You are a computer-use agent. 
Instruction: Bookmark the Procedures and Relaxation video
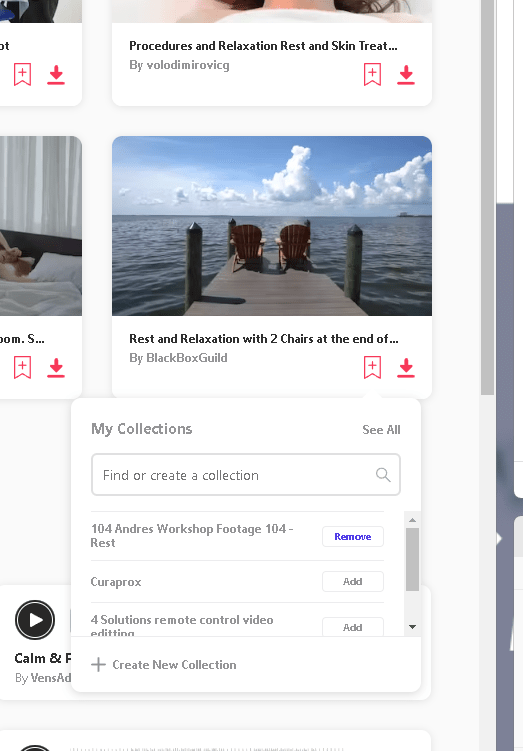372,75
